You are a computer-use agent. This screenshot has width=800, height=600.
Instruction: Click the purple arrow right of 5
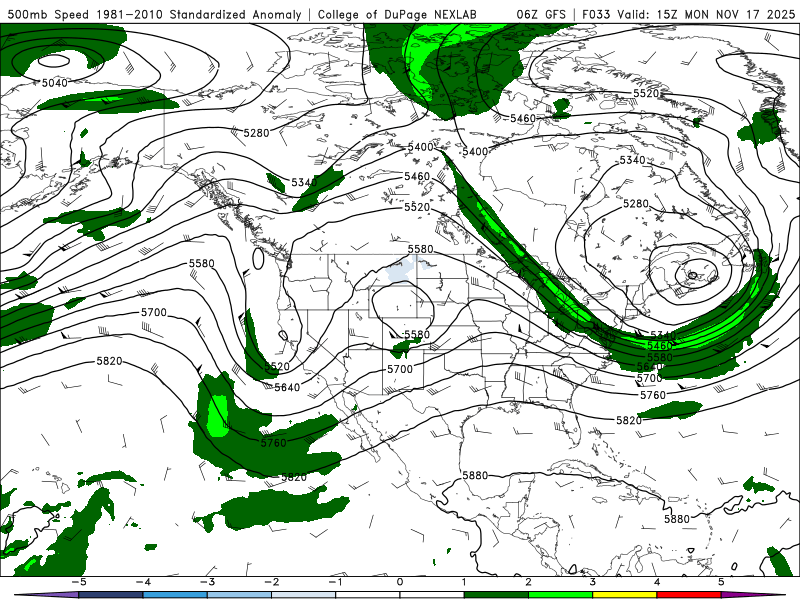click(753, 595)
